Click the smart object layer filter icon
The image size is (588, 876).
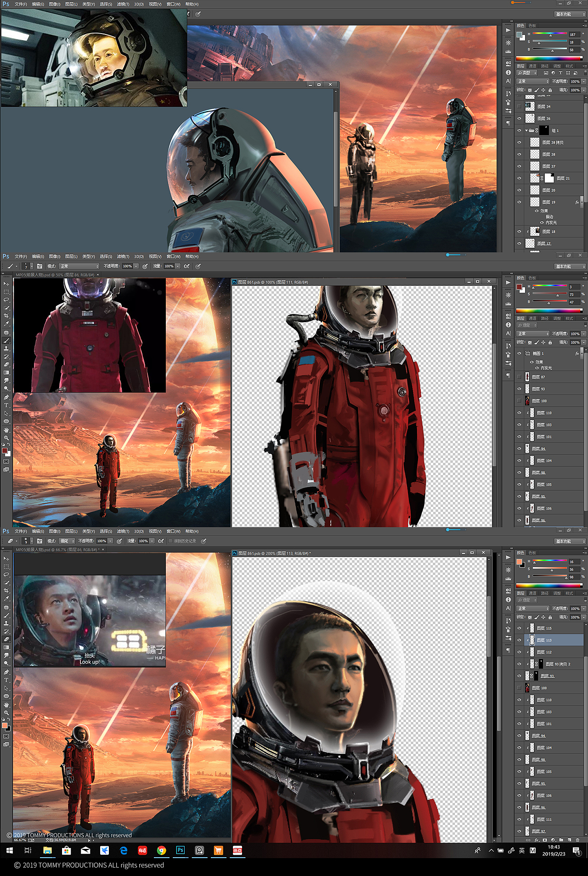(575, 73)
